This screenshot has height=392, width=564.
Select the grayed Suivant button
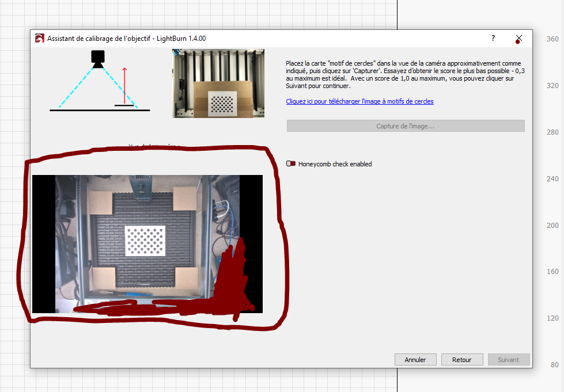509,359
